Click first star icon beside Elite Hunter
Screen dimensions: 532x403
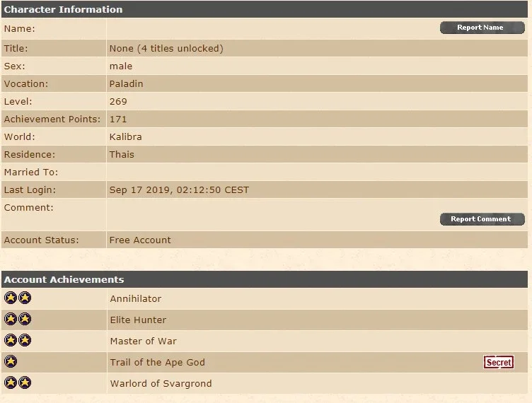tap(11, 319)
